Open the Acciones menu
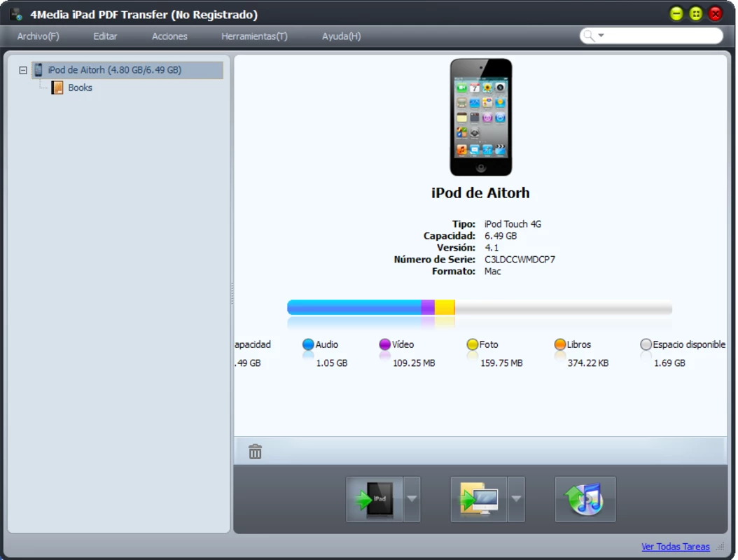The width and height of the screenshot is (738, 560). tap(169, 36)
